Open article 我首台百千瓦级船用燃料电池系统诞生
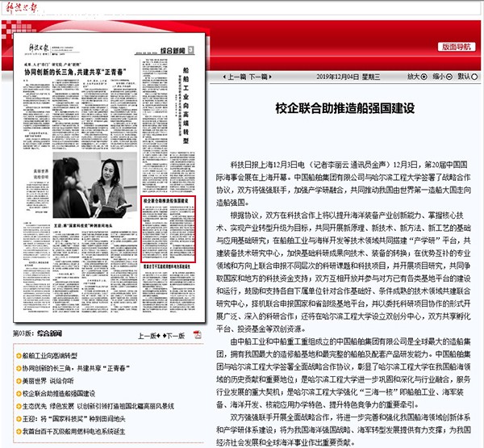The width and height of the screenshot is (484, 448). pyautogui.click(x=73, y=431)
